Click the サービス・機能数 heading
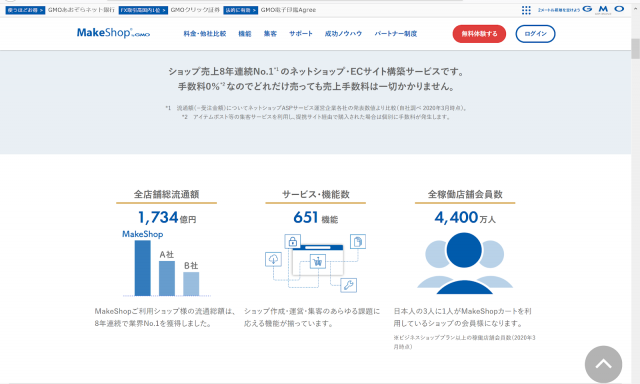The image size is (640, 384). coord(316,194)
